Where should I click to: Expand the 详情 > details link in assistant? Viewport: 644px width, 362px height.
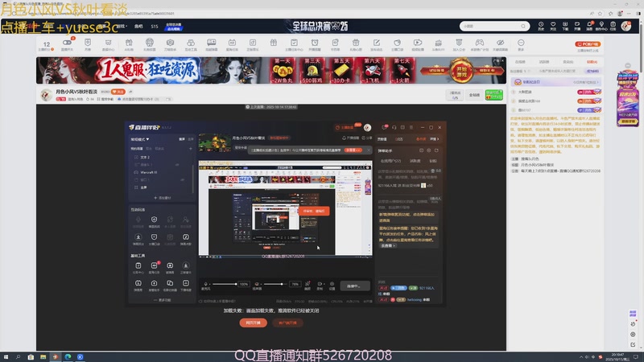point(435,139)
